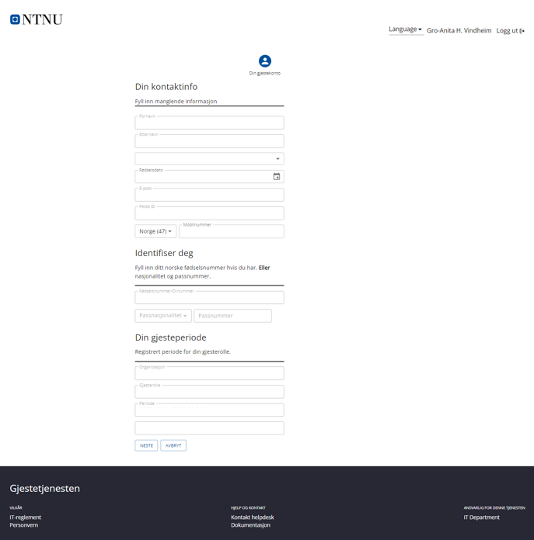Expand the Norge (47) country code dropdown
The width and height of the screenshot is (534, 540).
(x=155, y=231)
